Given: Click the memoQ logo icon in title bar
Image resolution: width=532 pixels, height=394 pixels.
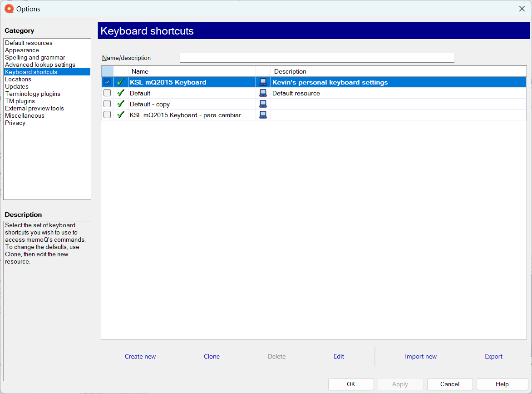Looking at the screenshot, I should pyautogui.click(x=9, y=9).
